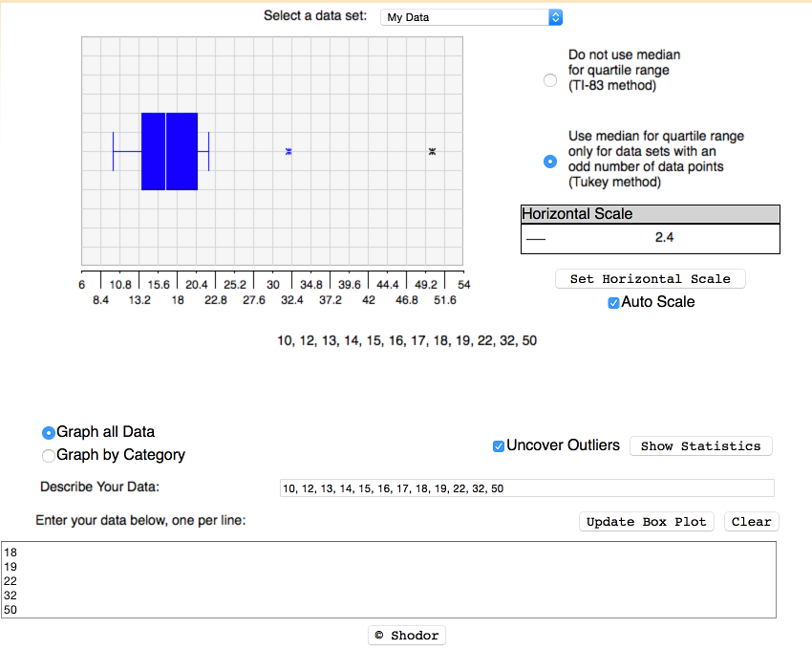This screenshot has width=812, height=650.
Task: Click the Set Horizontal Scale button
Action: click(651, 279)
